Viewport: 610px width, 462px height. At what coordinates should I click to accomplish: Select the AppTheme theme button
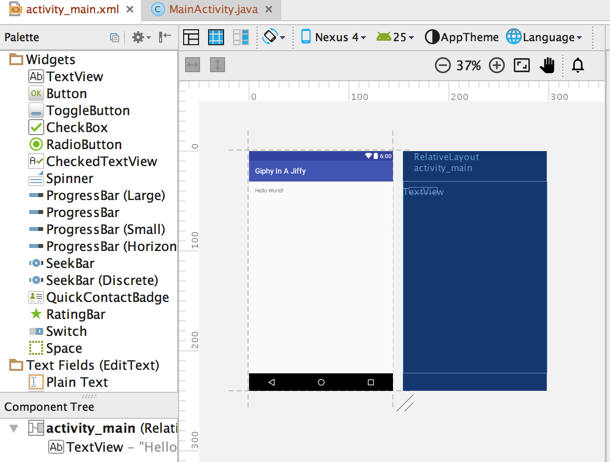click(462, 37)
